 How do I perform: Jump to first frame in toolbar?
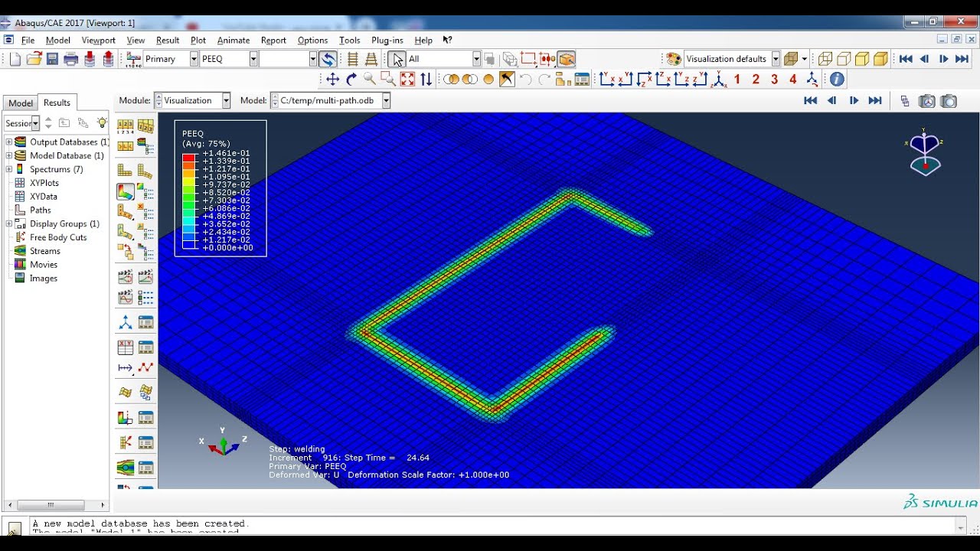pos(906,59)
